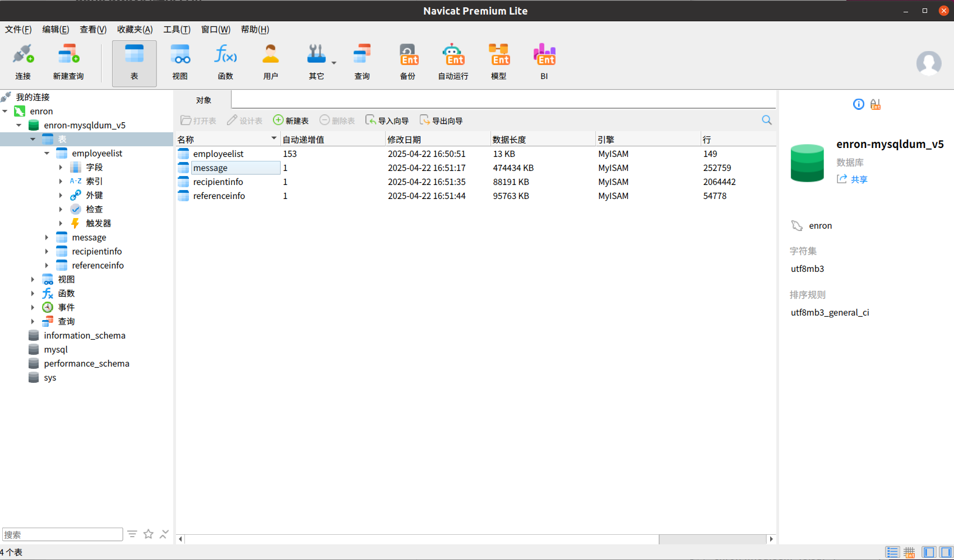Launch 导入向导 (Import Wizard)
This screenshot has width=954, height=560.
pyautogui.click(x=387, y=121)
